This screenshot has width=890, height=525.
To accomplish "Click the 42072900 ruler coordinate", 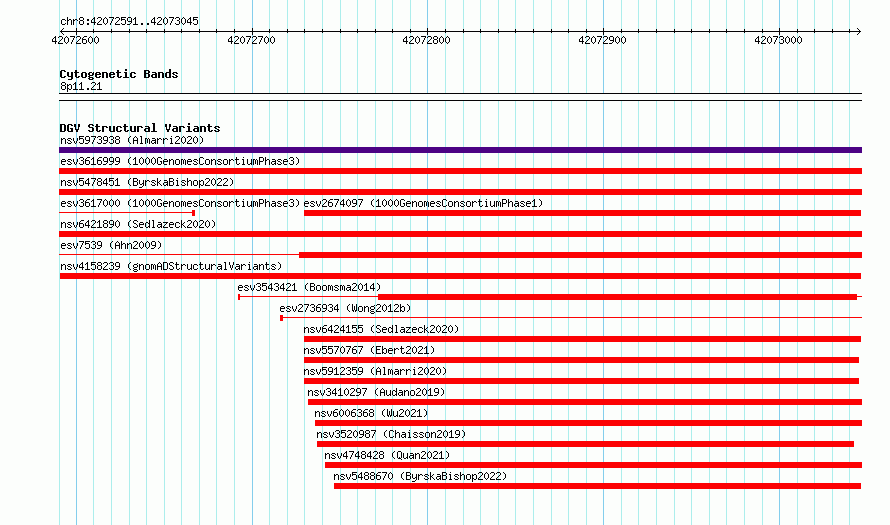I will click(x=602, y=40).
